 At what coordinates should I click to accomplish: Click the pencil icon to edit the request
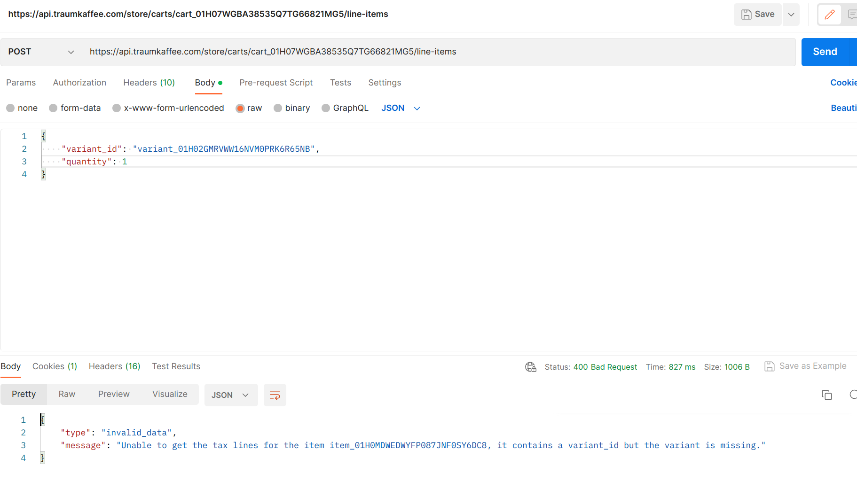(x=829, y=14)
